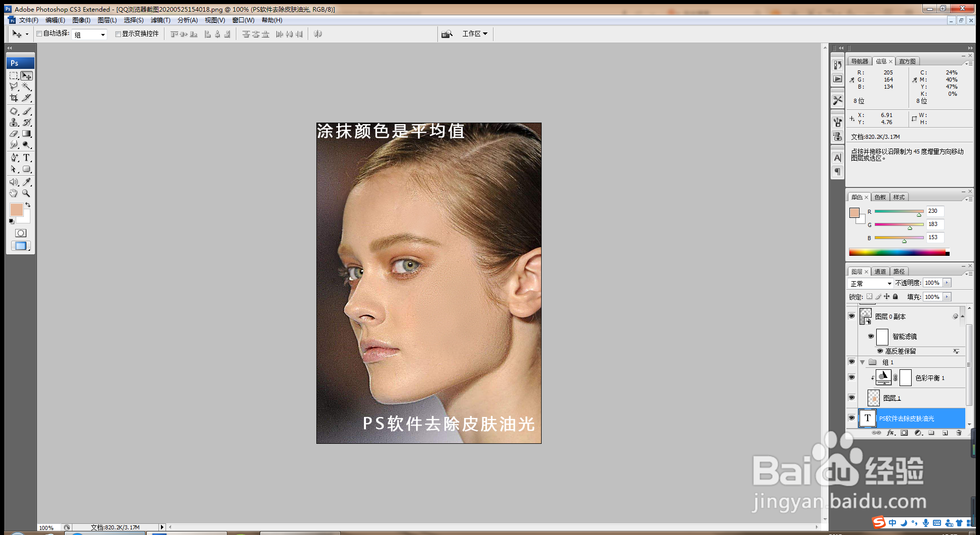Hide the 色彩平衡 1 adjustment layer
Image resolution: width=980 pixels, height=535 pixels.
[x=851, y=377]
